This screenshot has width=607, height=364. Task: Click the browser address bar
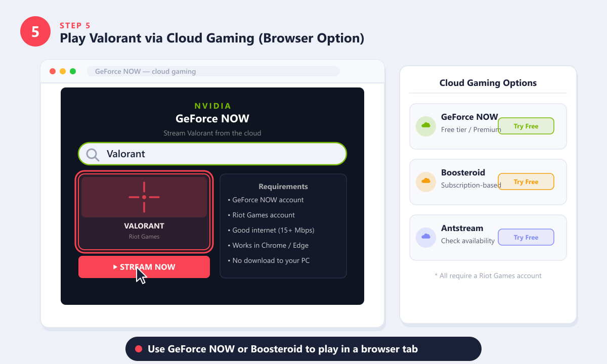[x=213, y=71]
